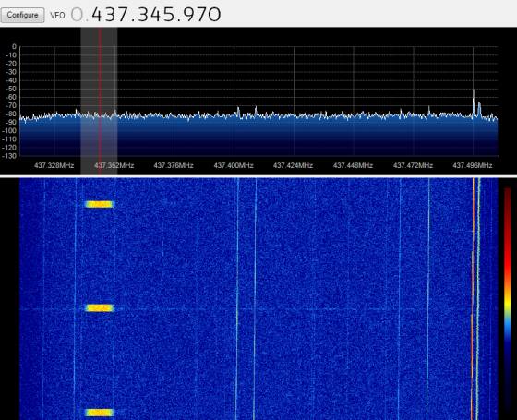
Task: Click the 0 dB label at scale top
Action: (14, 47)
